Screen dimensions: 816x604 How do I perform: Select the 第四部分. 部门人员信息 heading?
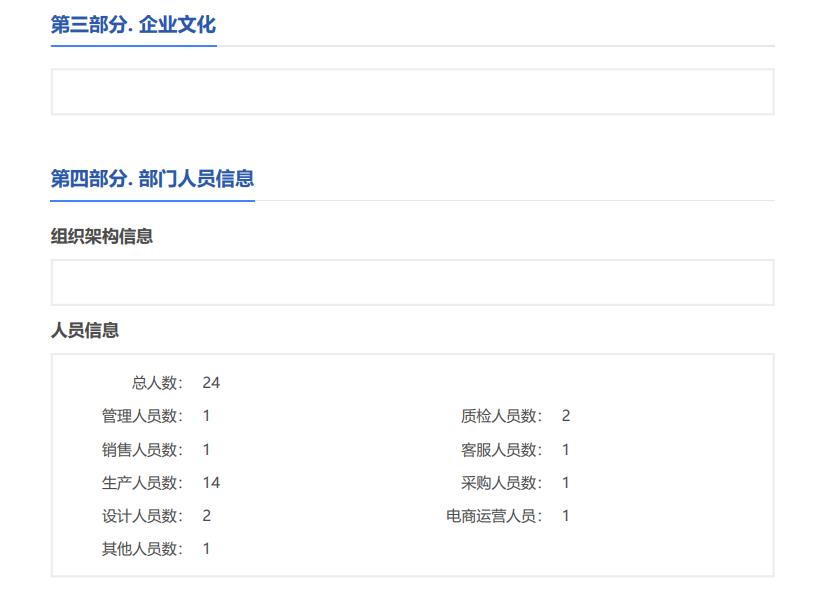click(152, 179)
